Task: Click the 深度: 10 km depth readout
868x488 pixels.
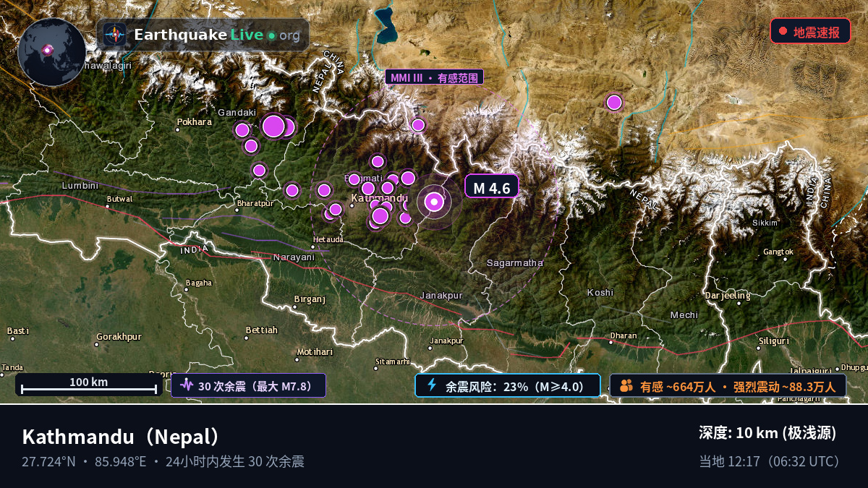Action: pos(767,433)
